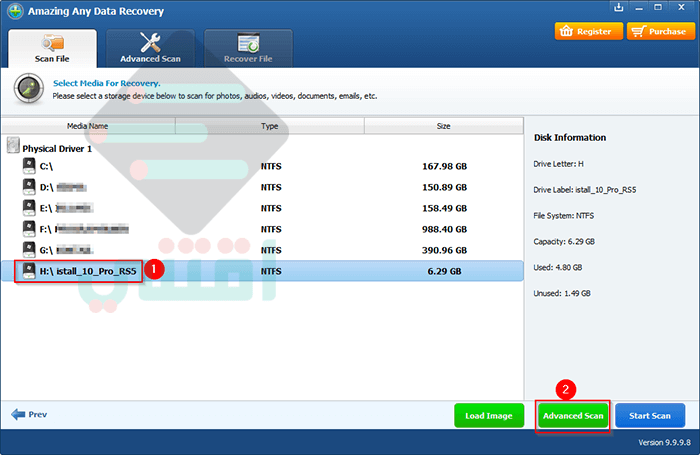The height and width of the screenshot is (455, 700).
Task: Click the NTFS type in C:\ row
Action: tap(271, 167)
